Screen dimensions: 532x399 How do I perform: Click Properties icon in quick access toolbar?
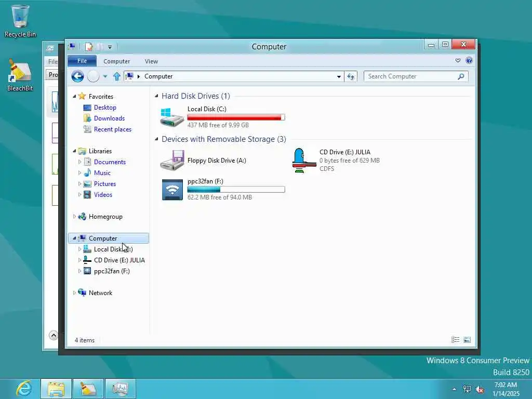pyautogui.click(x=89, y=47)
